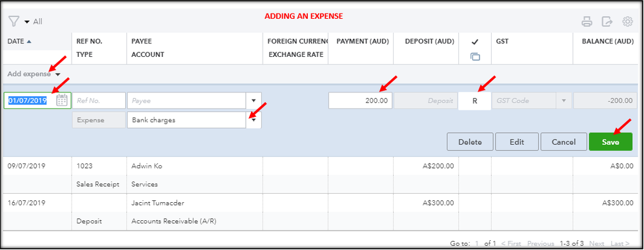Cancel the expense entry
The image size is (644, 250).
point(563,142)
